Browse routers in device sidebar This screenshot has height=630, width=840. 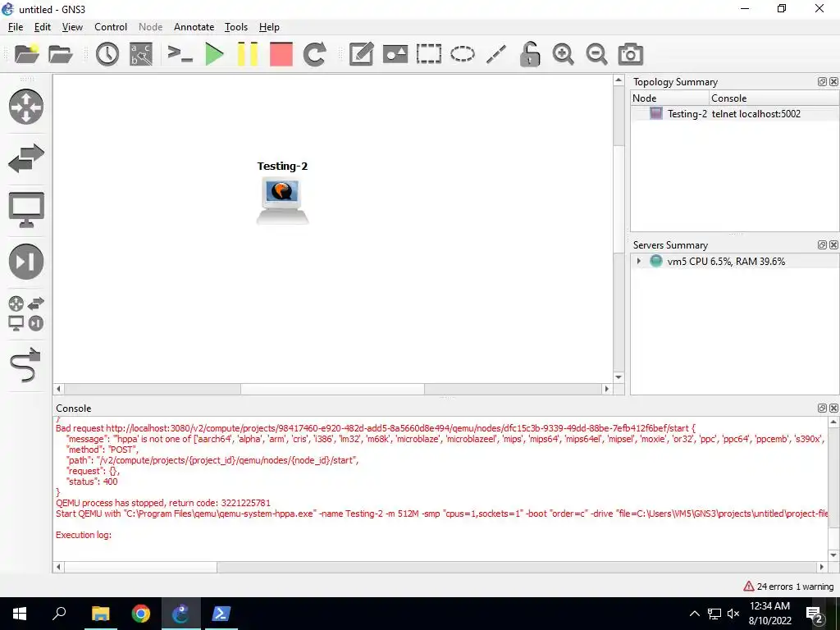(25, 107)
